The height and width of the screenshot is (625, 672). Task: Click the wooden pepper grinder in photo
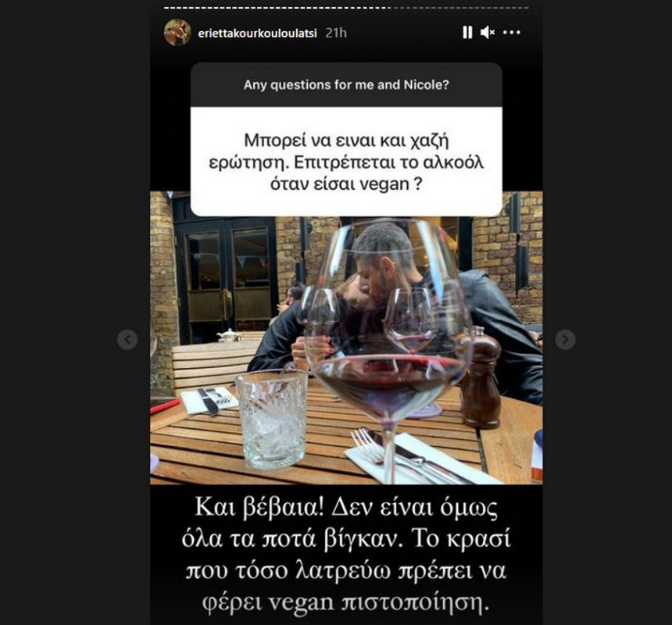pos(480,378)
